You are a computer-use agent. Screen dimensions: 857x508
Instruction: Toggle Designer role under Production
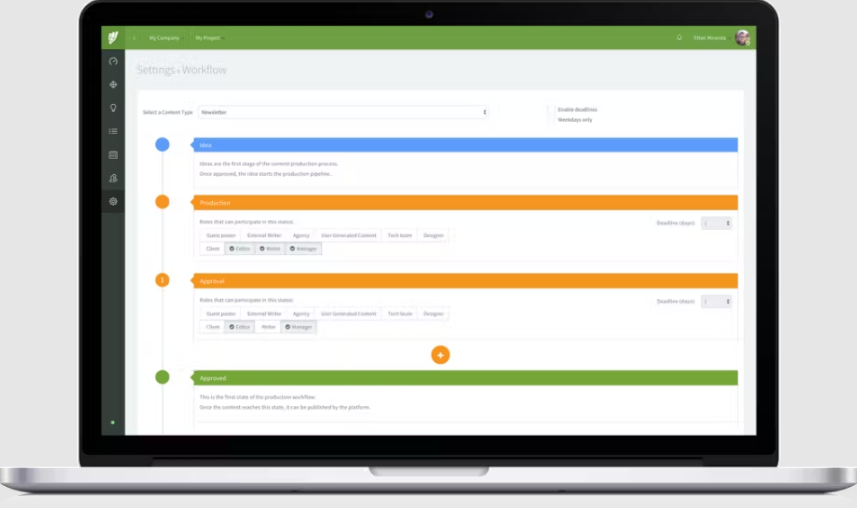433,236
